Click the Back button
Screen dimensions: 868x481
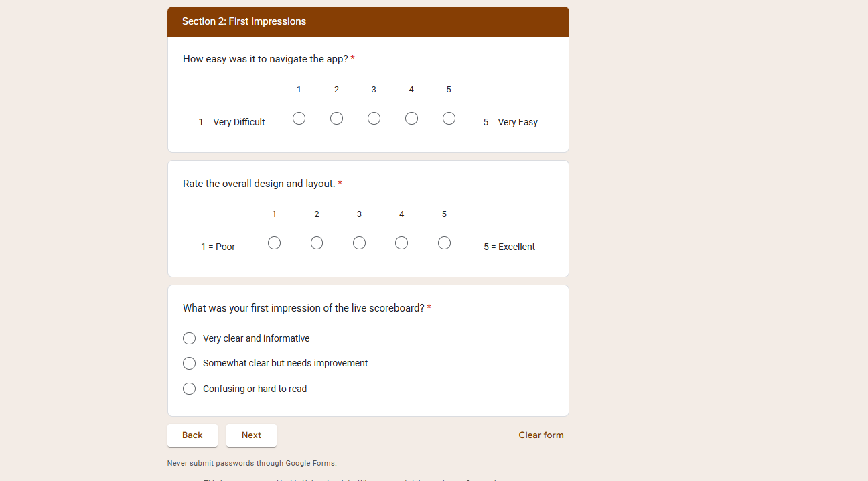(x=192, y=435)
